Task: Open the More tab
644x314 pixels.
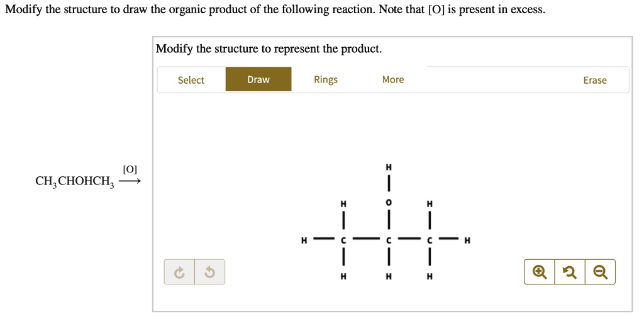Action: click(393, 79)
